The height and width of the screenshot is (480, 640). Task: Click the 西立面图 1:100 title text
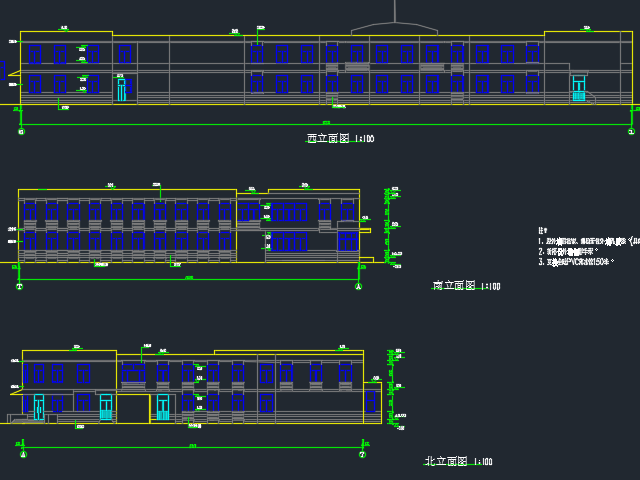click(x=340, y=140)
